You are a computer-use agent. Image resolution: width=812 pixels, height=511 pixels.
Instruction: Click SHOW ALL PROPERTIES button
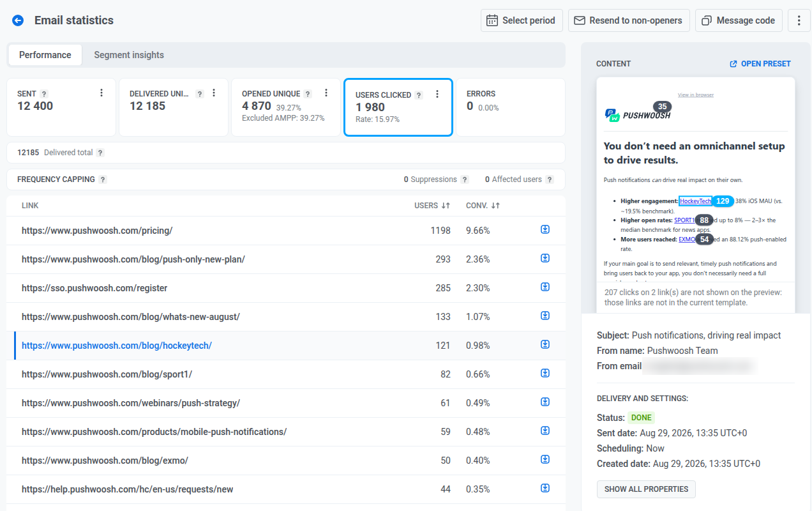pyautogui.click(x=646, y=489)
